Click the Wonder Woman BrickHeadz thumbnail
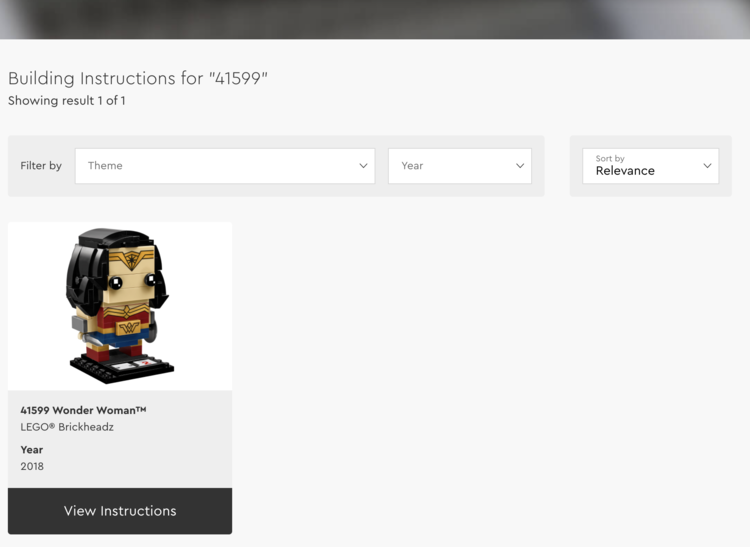This screenshot has width=750, height=547. (120, 306)
